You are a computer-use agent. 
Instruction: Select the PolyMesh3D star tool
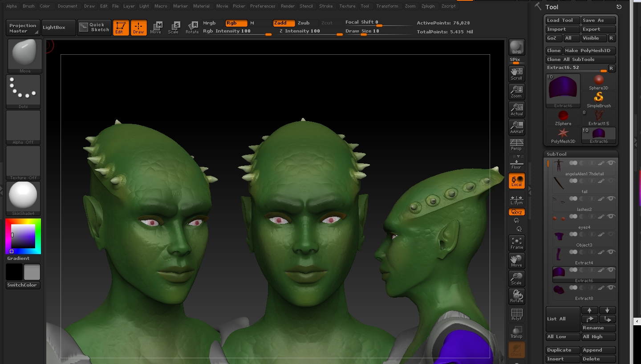pos(563,136)
